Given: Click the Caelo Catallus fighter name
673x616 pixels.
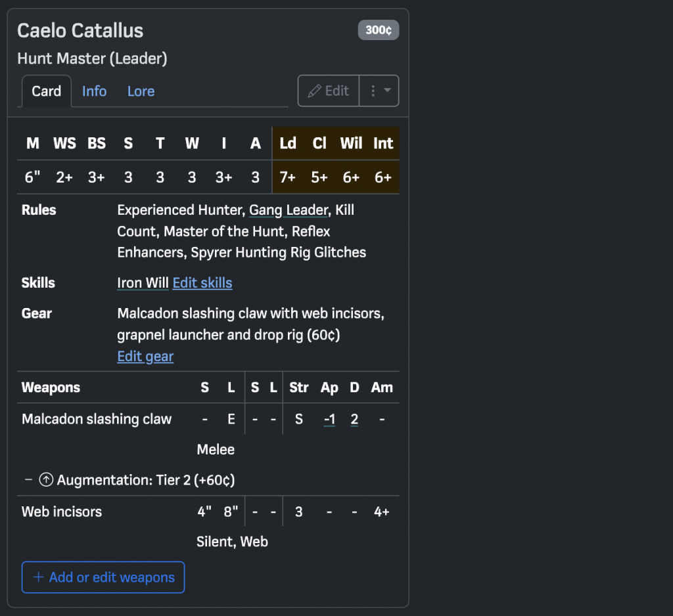Looking at the screenshot, I should [80, 31].
